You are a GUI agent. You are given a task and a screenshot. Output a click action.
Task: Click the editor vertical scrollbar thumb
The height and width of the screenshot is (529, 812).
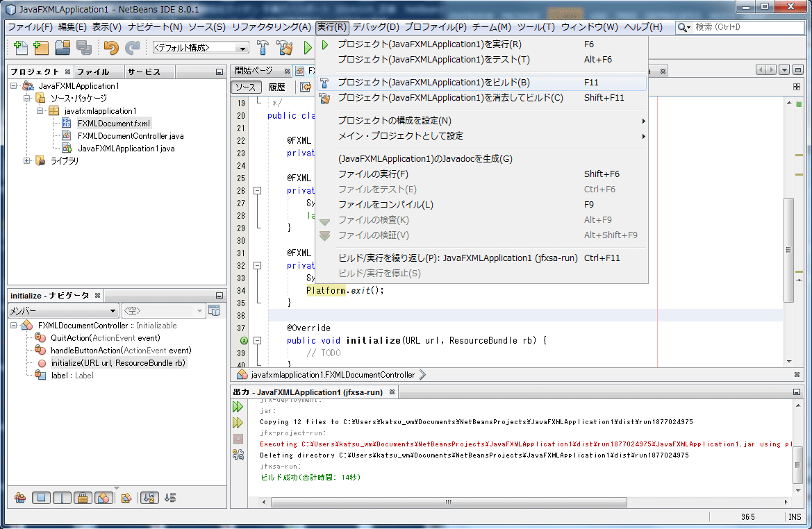click(788, 250)
